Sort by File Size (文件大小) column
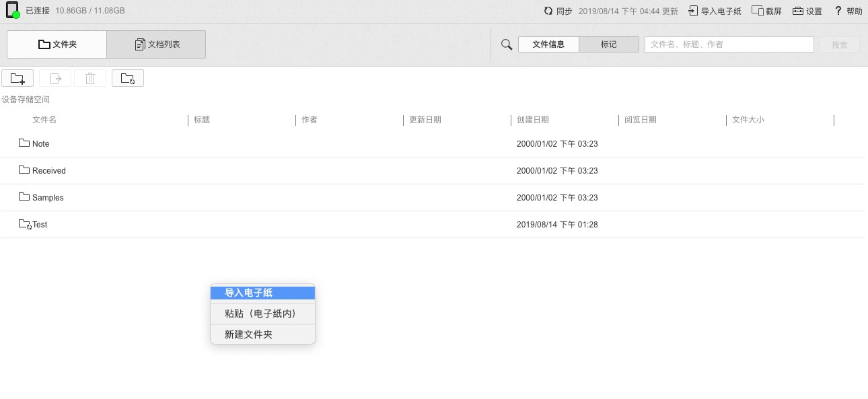 [748, 120]
